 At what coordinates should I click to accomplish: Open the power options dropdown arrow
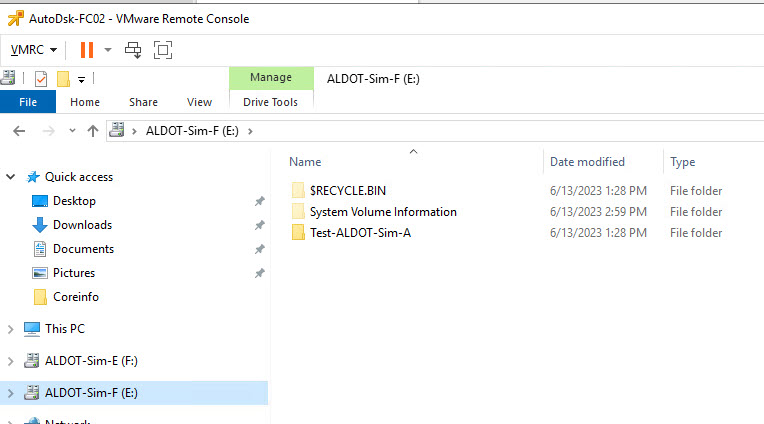click(x=108, y=49)
